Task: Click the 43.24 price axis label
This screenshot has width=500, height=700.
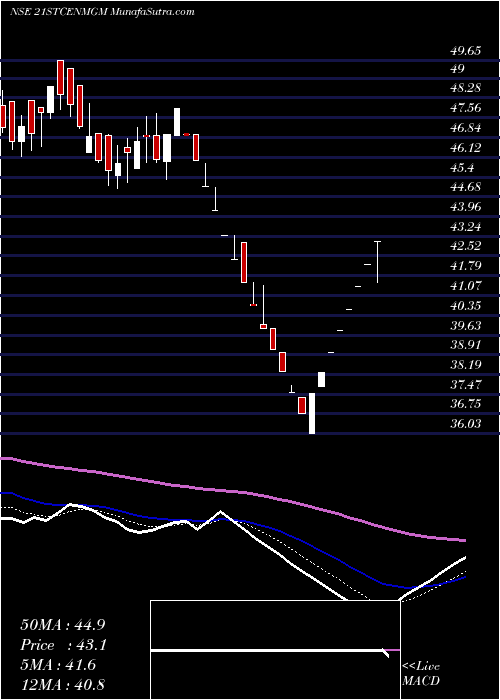Action: point(465,226)
